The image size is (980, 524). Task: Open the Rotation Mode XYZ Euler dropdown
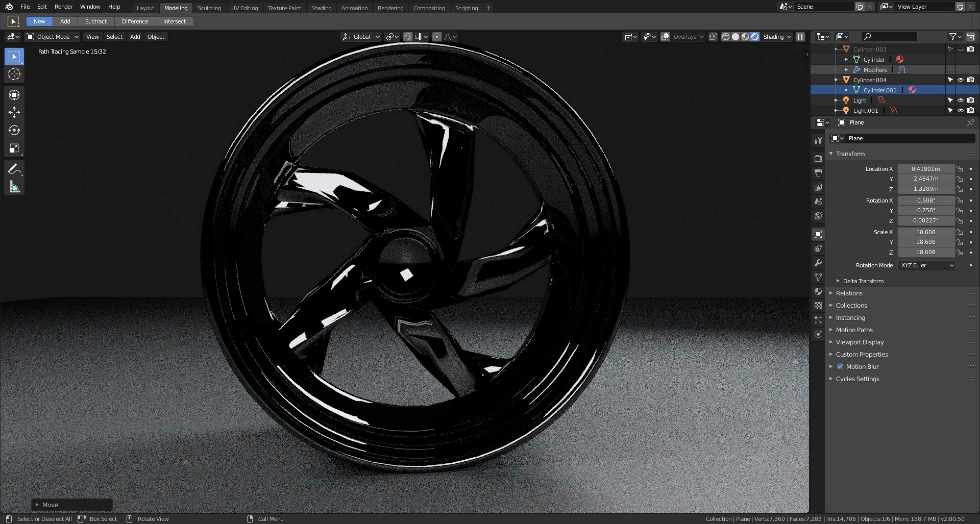[x=926, y=265]
